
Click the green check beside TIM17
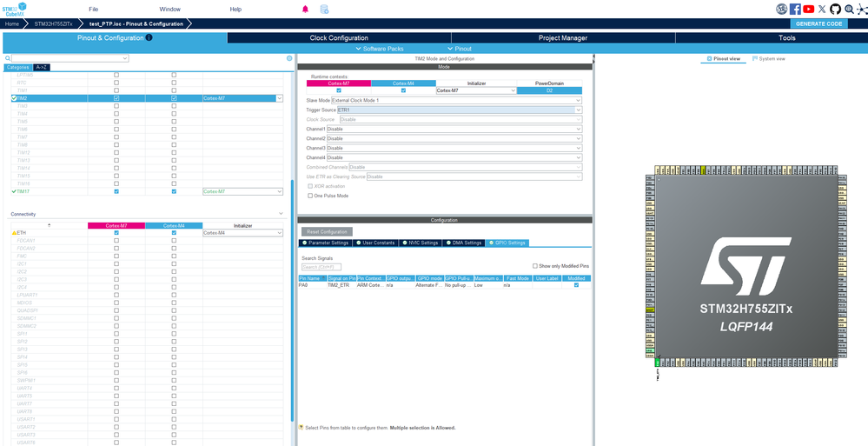[14, 191]
